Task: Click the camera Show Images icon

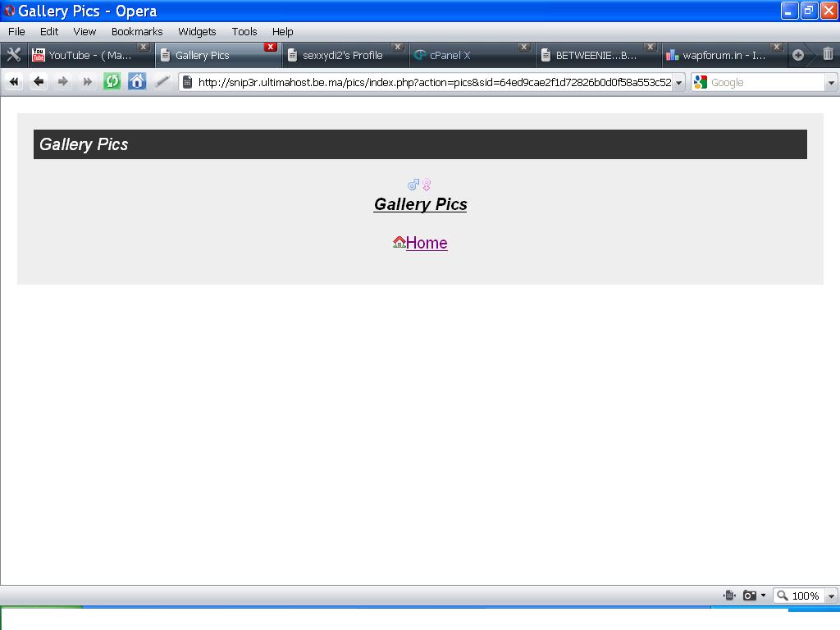Action: pos(749,596)
